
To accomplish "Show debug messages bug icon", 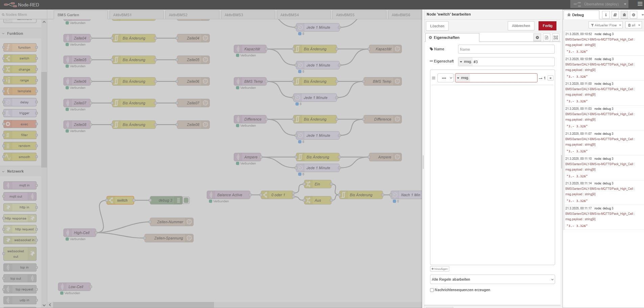I will 624,15.
